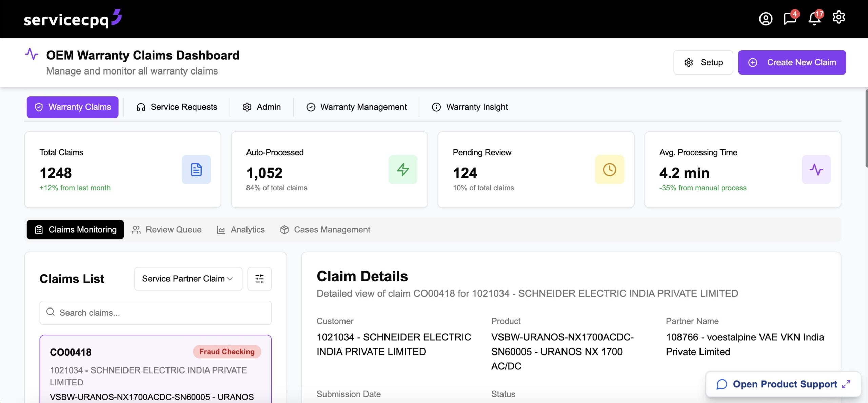Click Create New Claim button
Image resolution: width=868 pixels, height=403 pixels.
[792, 63]
